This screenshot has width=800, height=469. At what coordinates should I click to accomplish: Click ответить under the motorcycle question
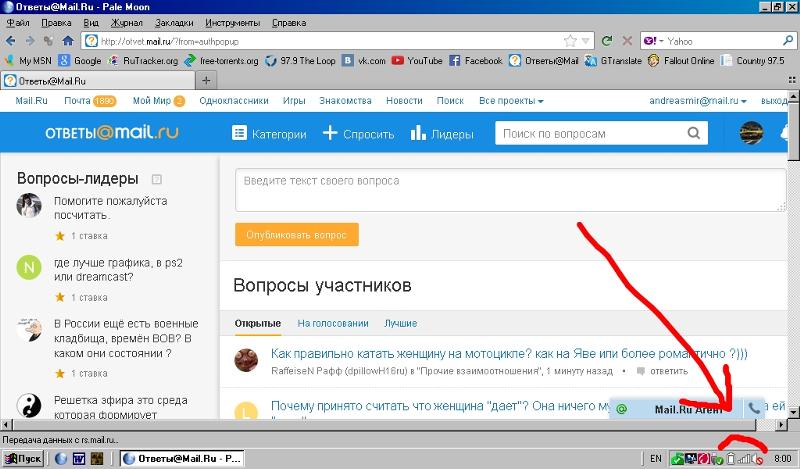click(x=668, y=371)
